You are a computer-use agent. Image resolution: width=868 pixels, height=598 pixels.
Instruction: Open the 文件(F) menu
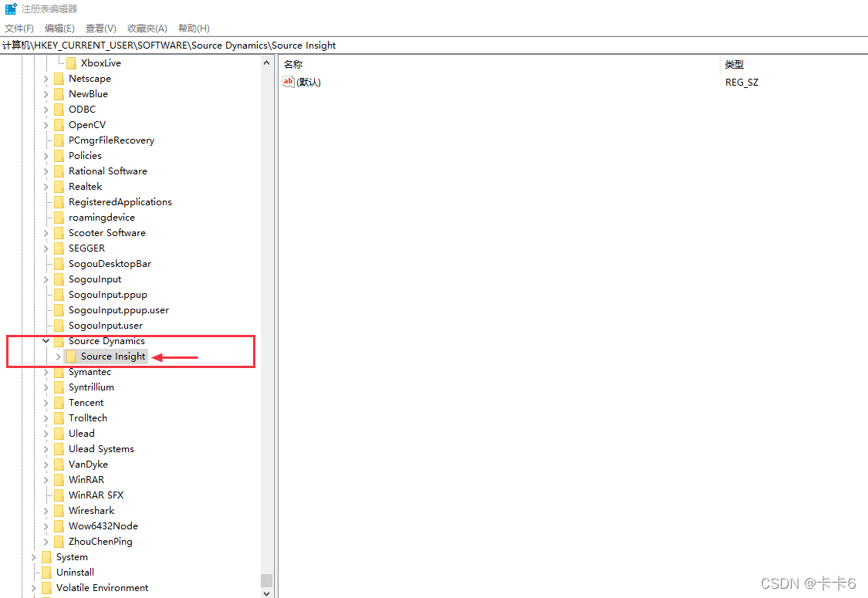click(19, 29)
